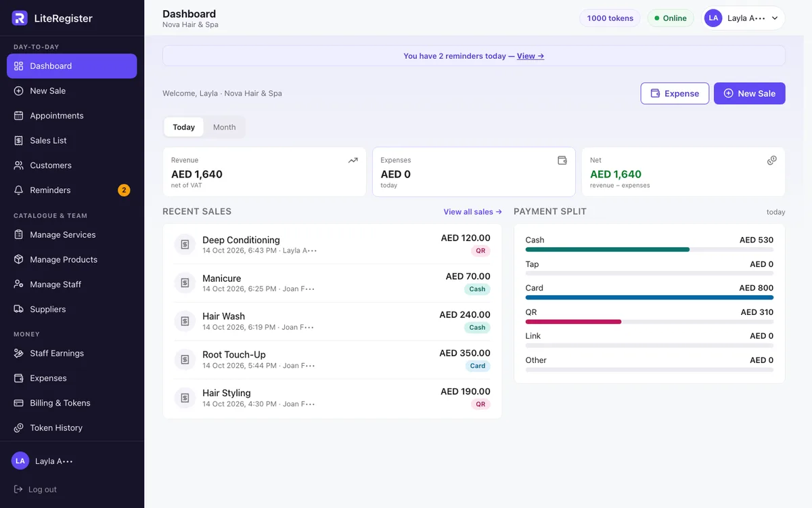Viewport: 812px width, 508px height.
Task: Click the Expenses AED 0 value
Action: pyautogui.click(x=396, y=174)
